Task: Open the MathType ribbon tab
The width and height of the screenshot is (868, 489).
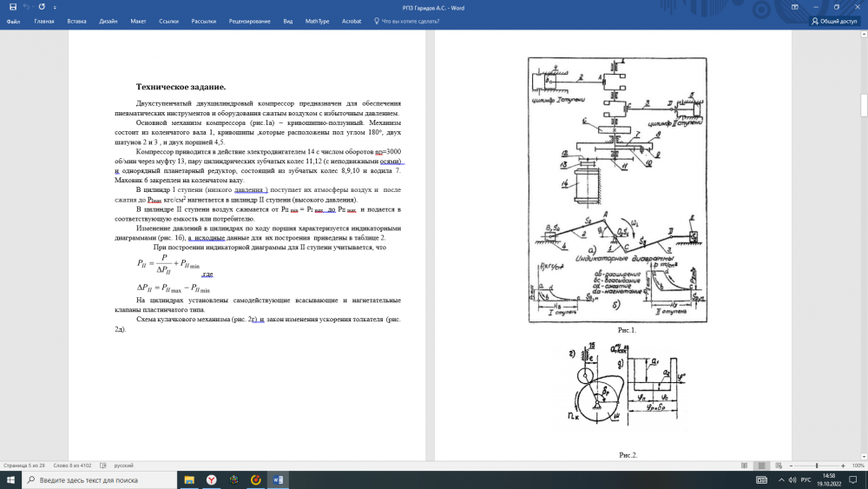Action: (x=317, y=21)
